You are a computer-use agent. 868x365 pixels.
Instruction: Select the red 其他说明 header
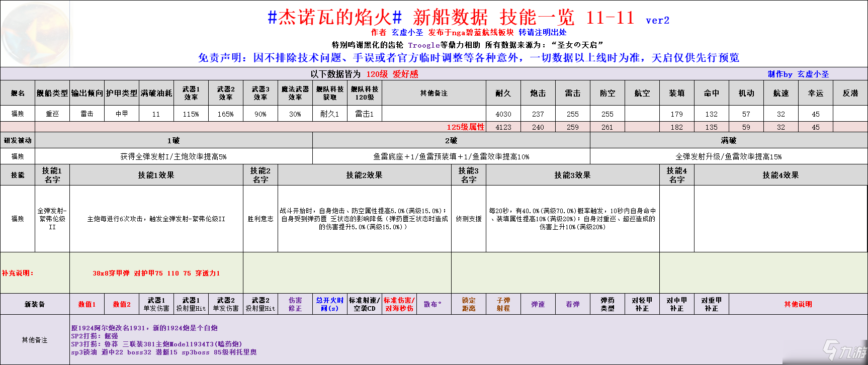point(798,304)
